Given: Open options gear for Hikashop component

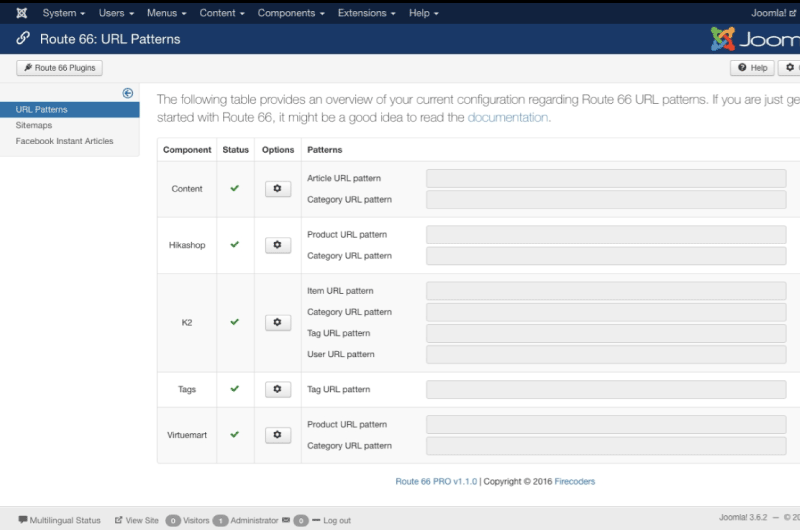Looking at the screenshot, I should [278, 245].
